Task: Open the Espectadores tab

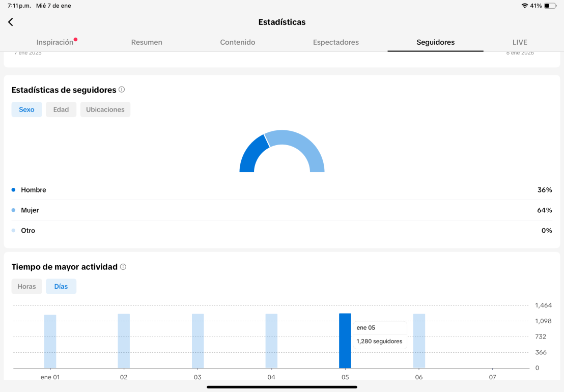Action: pyautogui.click(x=335, y=42)
